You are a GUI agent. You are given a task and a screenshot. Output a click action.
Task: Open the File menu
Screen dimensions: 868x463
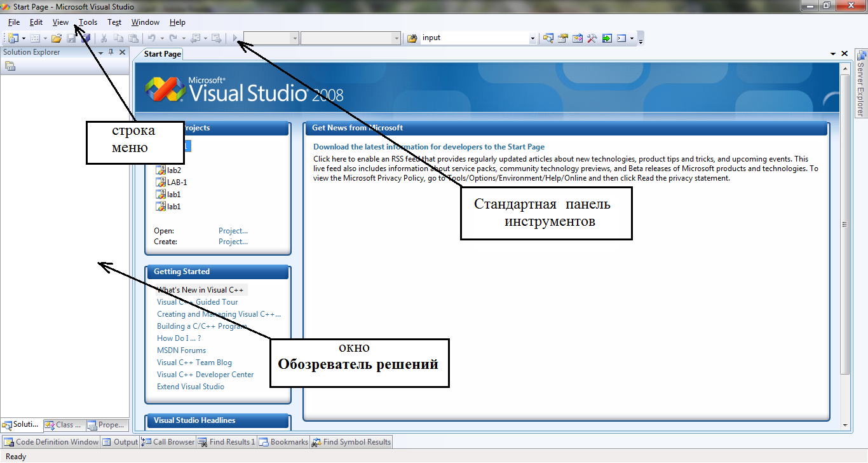click(x=14, y=22)
